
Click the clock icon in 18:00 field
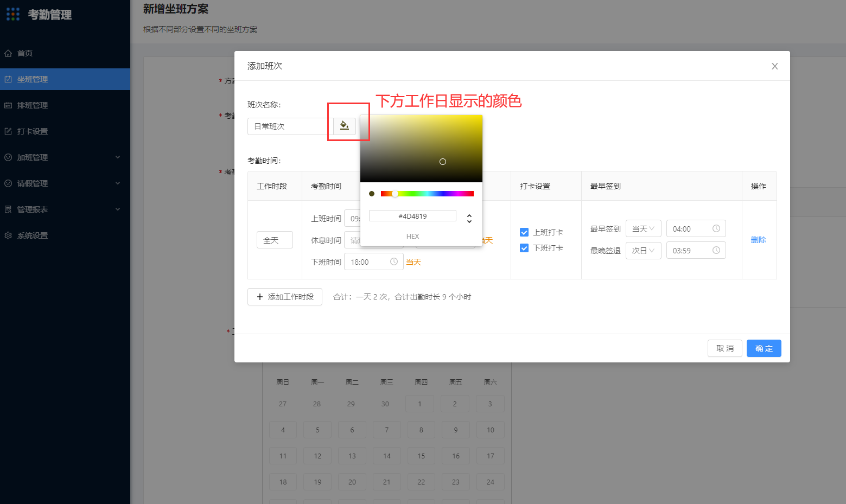[394, 261]
